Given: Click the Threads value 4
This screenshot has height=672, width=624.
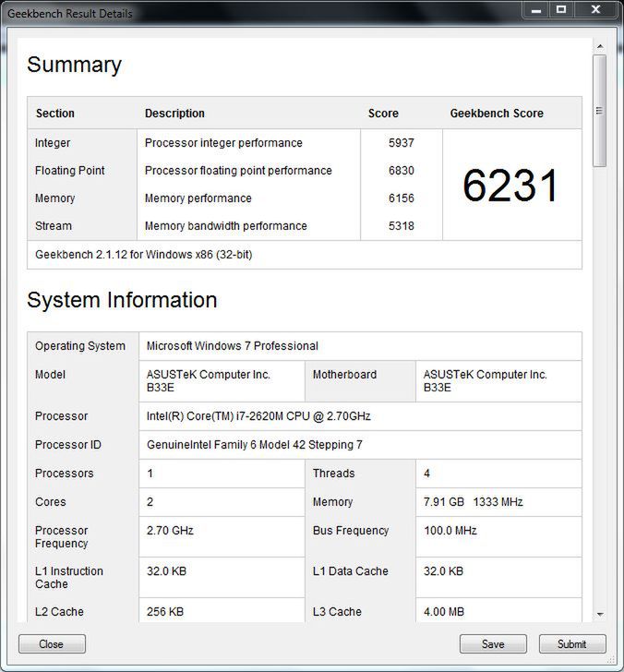Looking at the screenshot, I should 426,474.
